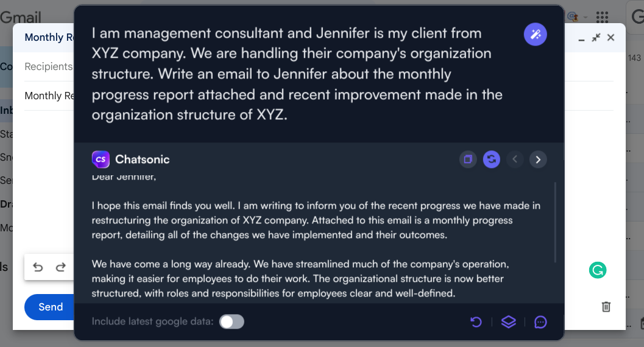The width and height of the screenshot is (644, 347).
Task: Click the magic wand enhance prompt icon
Action: pos(536,35)
